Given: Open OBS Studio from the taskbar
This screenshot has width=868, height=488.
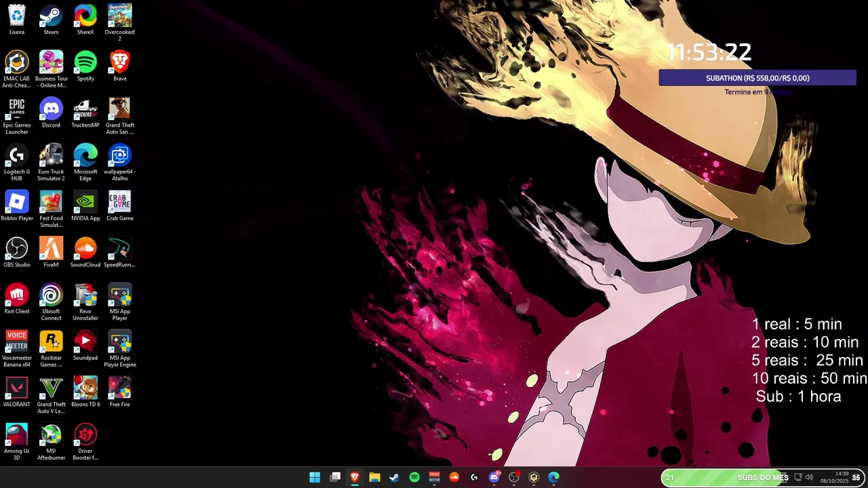Looking at the screenshot, I should (x=514, y=477).
